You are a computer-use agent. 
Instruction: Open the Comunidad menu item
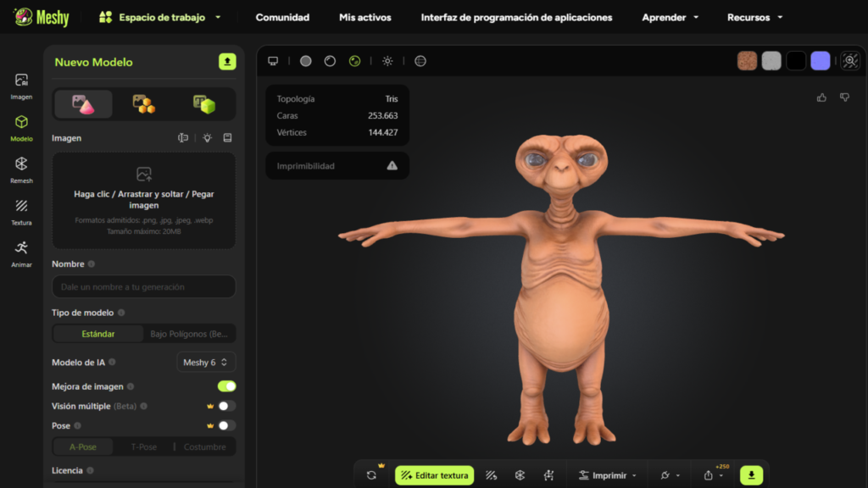click(x=282, y=17)
